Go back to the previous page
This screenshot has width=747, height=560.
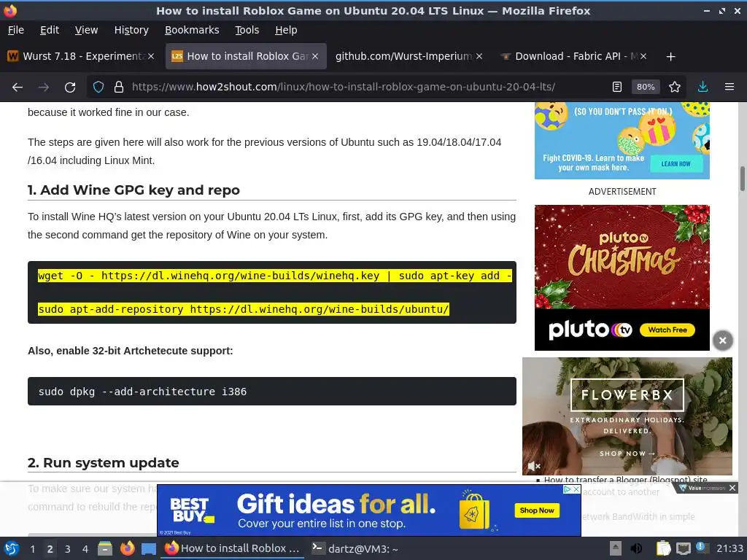18,87
